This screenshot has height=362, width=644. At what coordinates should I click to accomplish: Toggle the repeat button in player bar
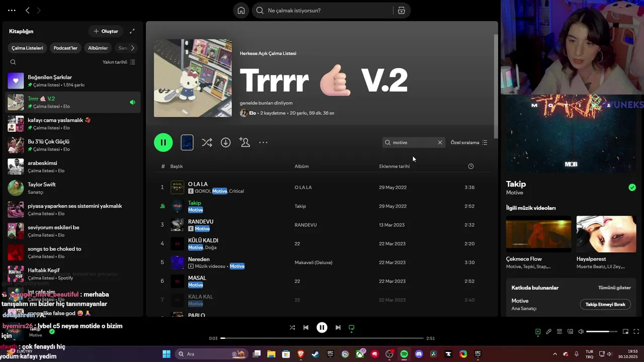[352, 327]
